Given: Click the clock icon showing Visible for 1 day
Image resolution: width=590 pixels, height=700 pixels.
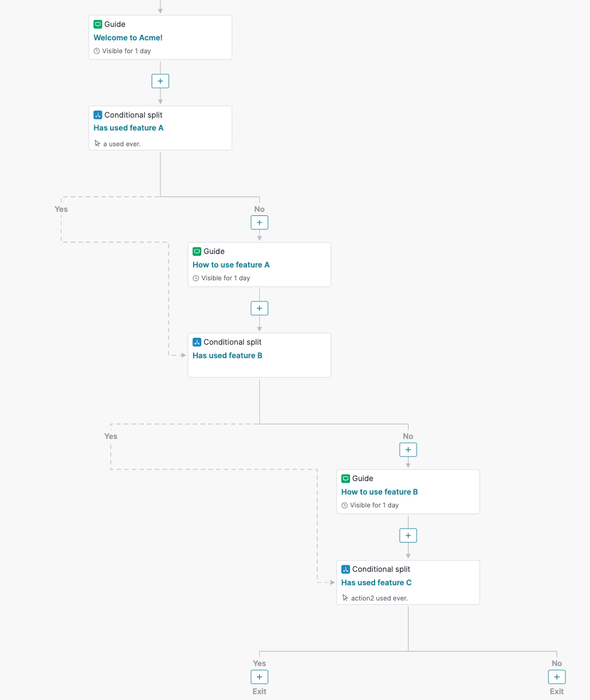Looking at the screenshot, I should (96, 51).
